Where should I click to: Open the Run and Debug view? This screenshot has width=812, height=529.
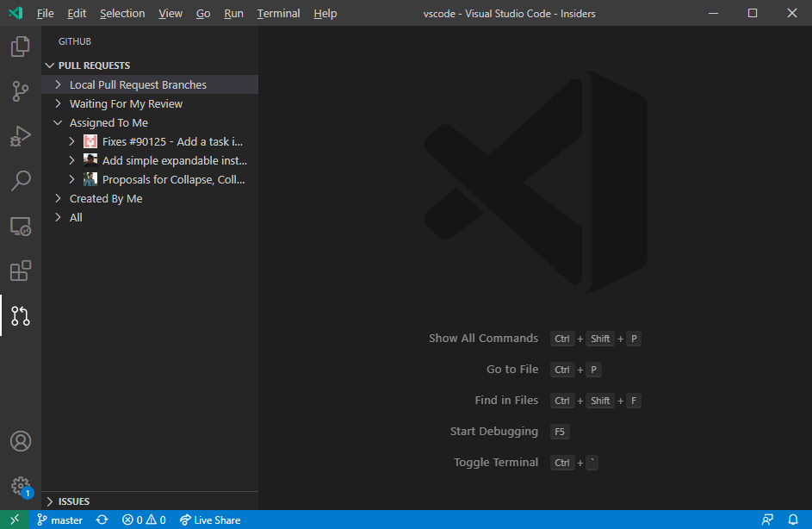click(20, 136)
